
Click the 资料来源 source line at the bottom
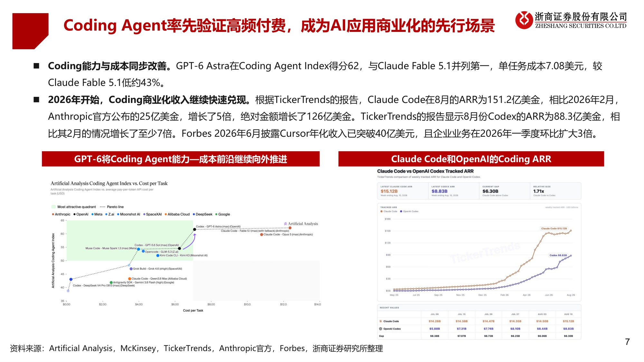click(196, 348)
